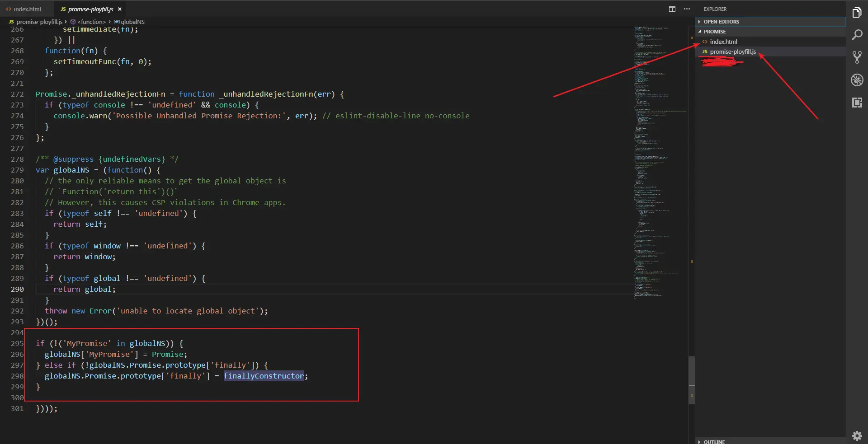Viewport: 868px width, 444px height.
Task: Close the promise-ployfill.js tab
Action: [120, 9]
